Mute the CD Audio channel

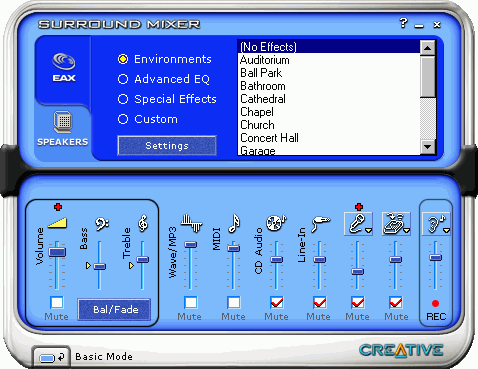[277, 302]
